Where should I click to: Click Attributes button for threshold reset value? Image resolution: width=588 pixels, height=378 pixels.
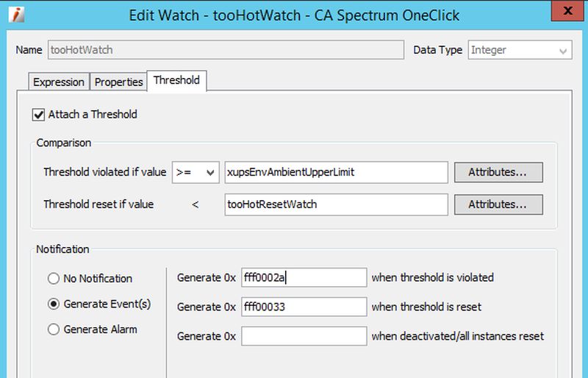click(x=498, y=204)
